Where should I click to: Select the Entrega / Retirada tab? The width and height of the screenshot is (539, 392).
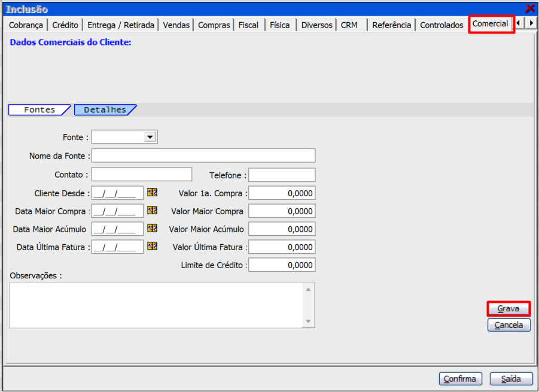pos(121,25)
